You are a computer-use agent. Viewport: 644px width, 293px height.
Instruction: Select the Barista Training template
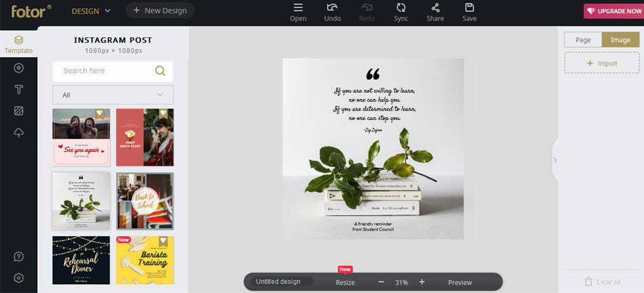point(145,260)
